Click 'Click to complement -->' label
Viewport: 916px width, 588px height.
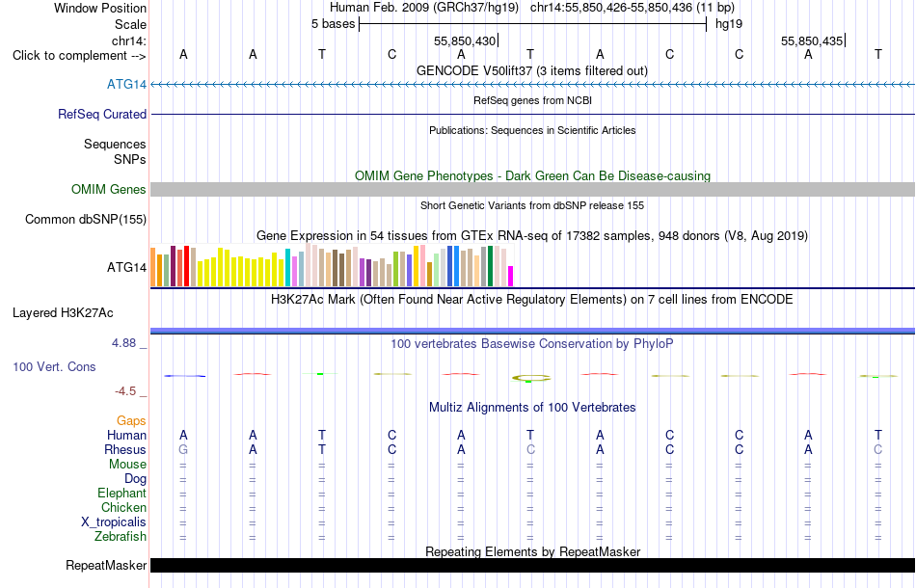[79, 56]
